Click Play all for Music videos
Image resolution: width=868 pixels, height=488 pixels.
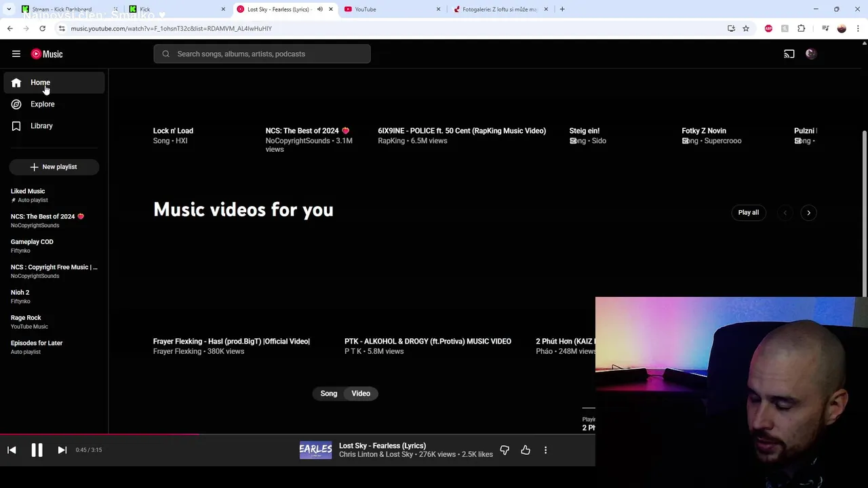click(749, 213)
